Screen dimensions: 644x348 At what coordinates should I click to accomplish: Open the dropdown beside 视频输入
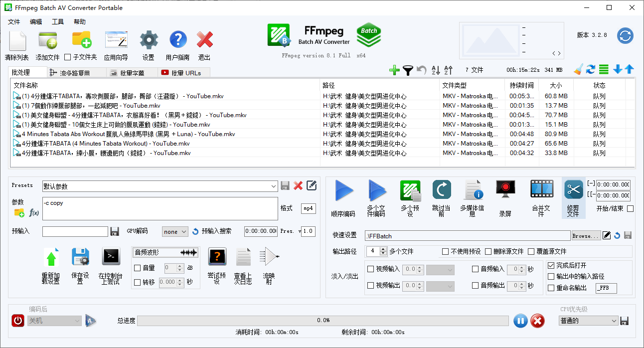[x=440, y=270]
